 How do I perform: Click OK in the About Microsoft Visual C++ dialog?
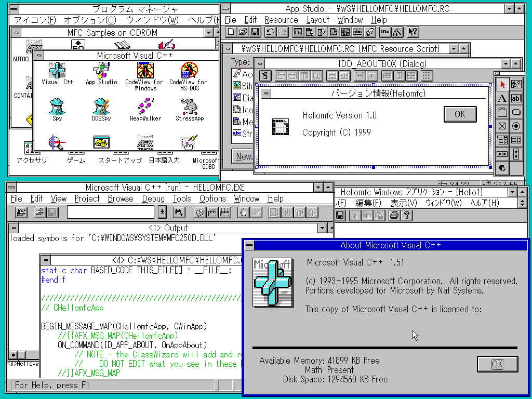pos(497,364)
